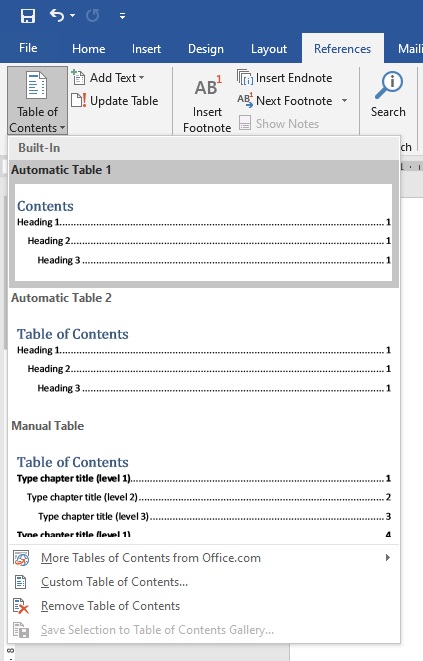This screenshot has width=423, height=661.
Task: Click the Insert Endnote icon
Action: (245, 78)
